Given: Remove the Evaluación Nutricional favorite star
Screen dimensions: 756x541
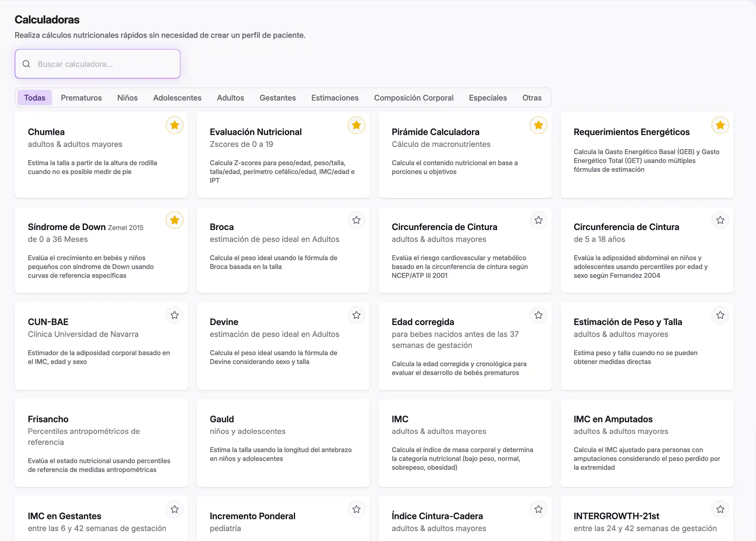Looking at the screenshot, I should click(x=356, y=125).
